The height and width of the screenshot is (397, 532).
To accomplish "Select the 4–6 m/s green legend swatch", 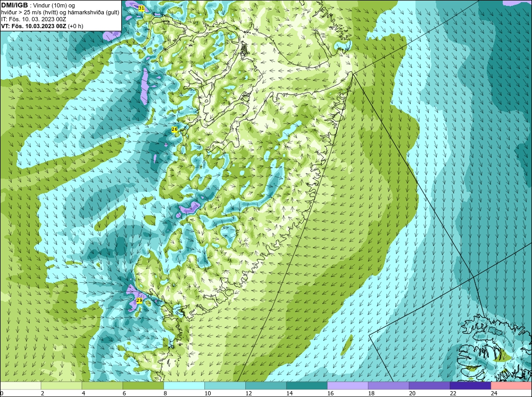I will tap(102, 386).
